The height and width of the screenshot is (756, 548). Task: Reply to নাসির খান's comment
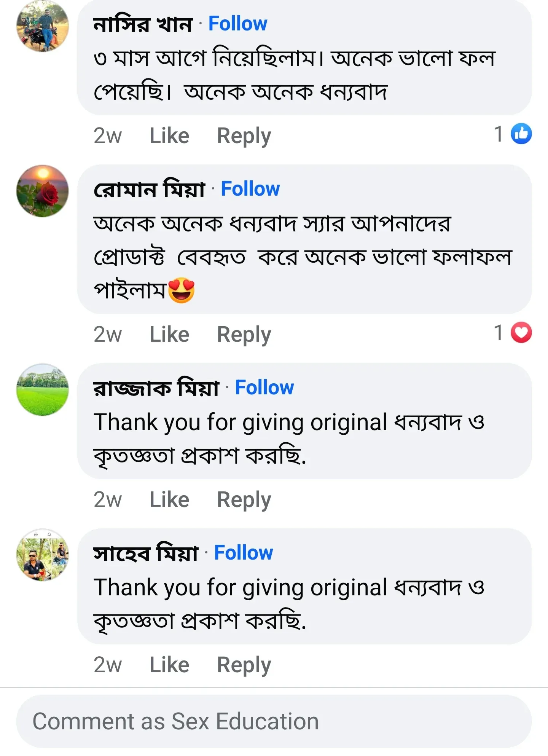[x=244, y=135]
